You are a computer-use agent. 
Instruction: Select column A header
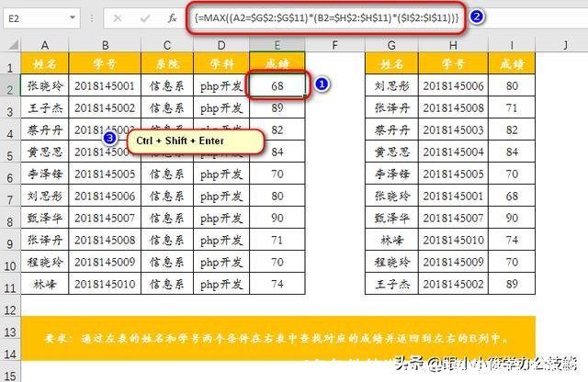click(45, 45)
